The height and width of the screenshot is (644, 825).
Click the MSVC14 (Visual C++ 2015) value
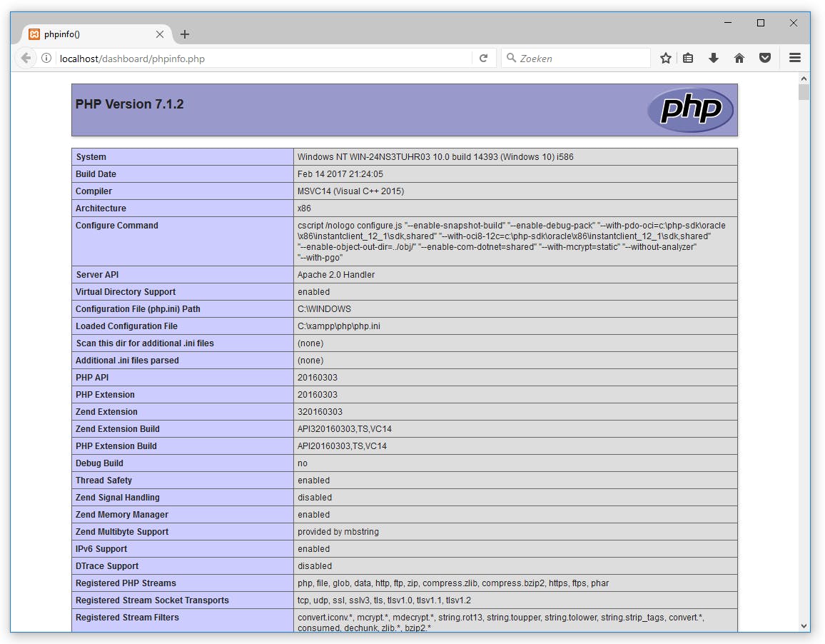[x=350, y=191]
